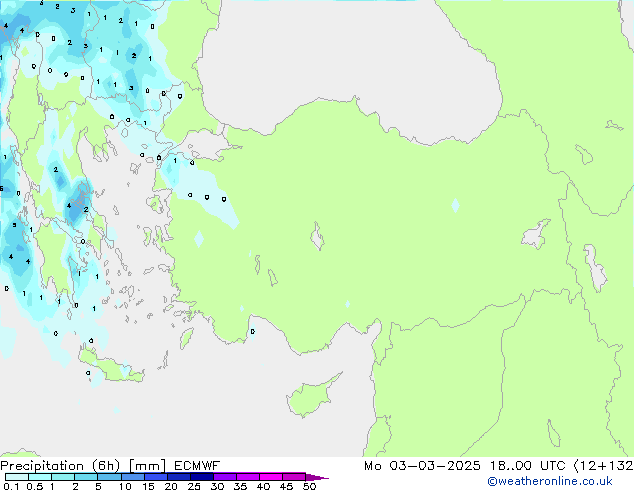Click the '30' legend scale label
Image resolution: width=634 pixels, height=490 pixels.
218,486
